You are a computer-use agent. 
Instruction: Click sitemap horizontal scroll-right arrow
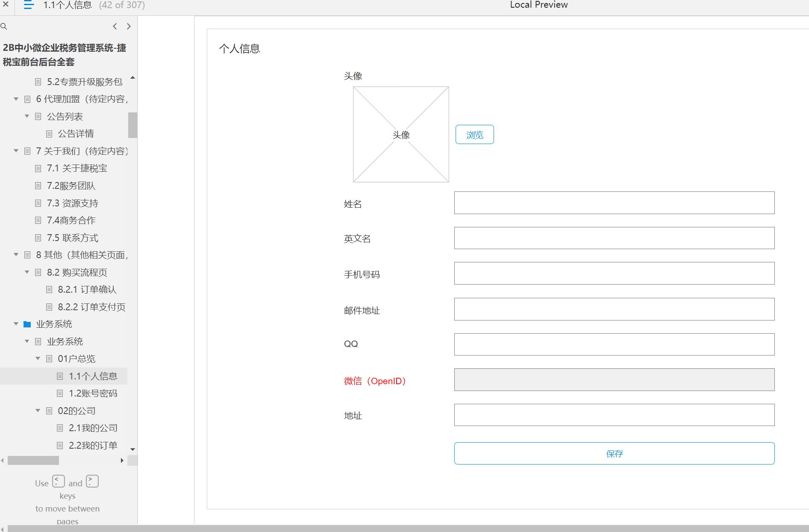(122, 461)
